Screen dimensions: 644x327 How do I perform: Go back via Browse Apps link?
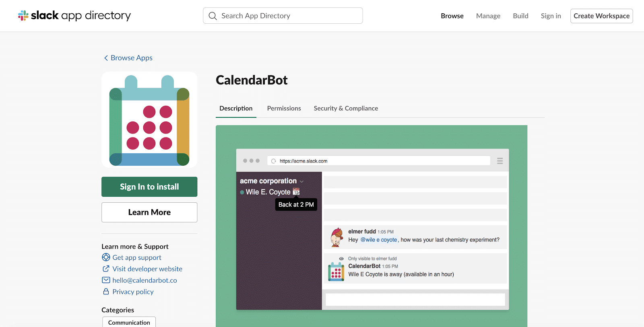[131, 58]
